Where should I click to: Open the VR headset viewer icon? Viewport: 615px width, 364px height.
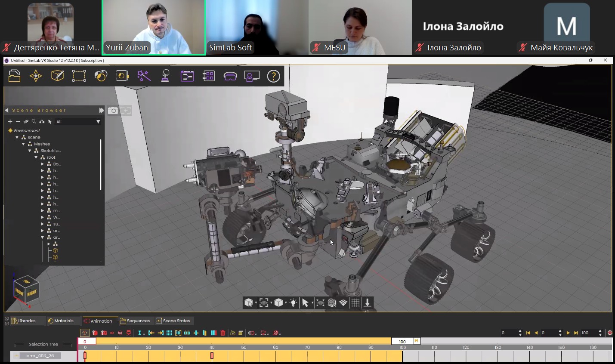pyautogui.click(x=230, y=77)
